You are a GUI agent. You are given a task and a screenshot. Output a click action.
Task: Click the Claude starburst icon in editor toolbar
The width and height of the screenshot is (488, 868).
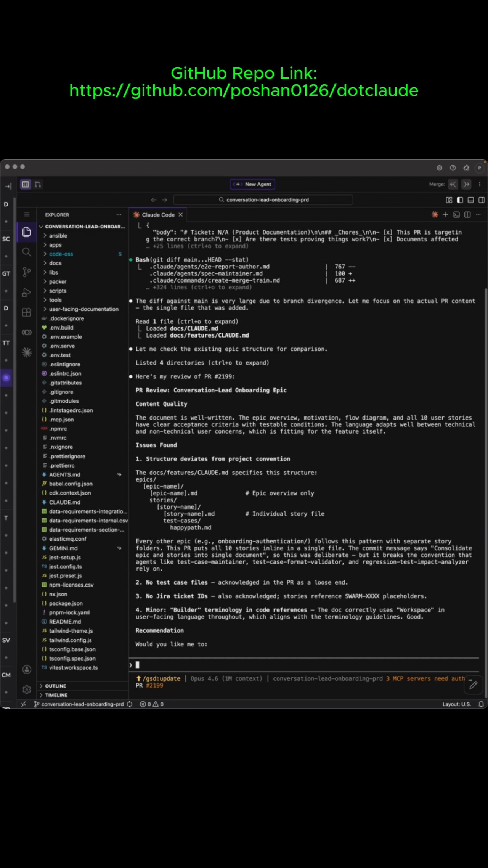(x=435, y=215)
